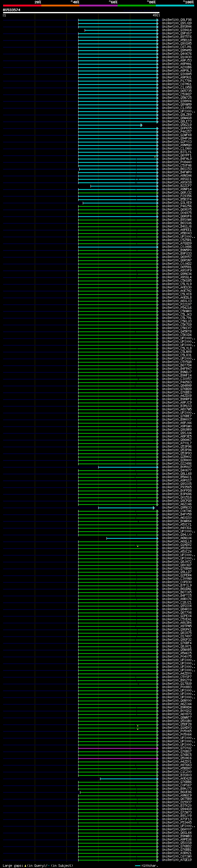Select label UniRef100_C1BJZ1
The width and height of the screenshot is (197, 868).
177,603
